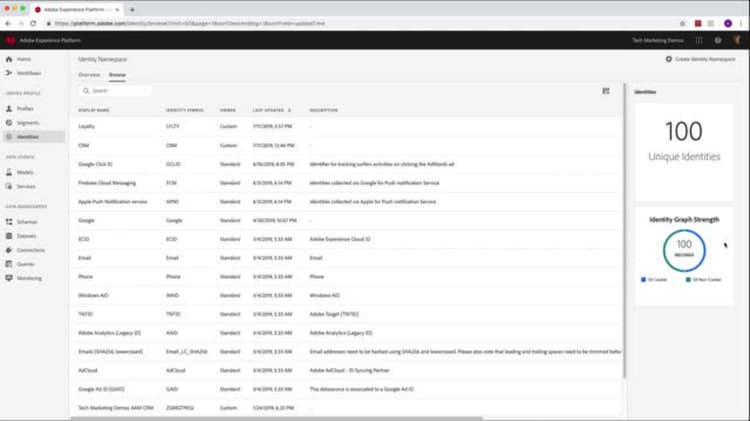
Task: Open the Home icon in sidebar
Action: tap(9, 59)
